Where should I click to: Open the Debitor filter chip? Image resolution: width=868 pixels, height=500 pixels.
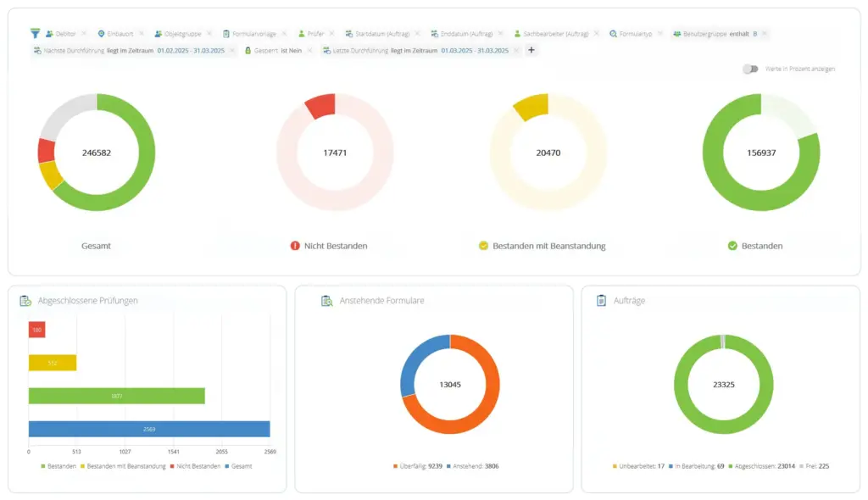[65, 34]
